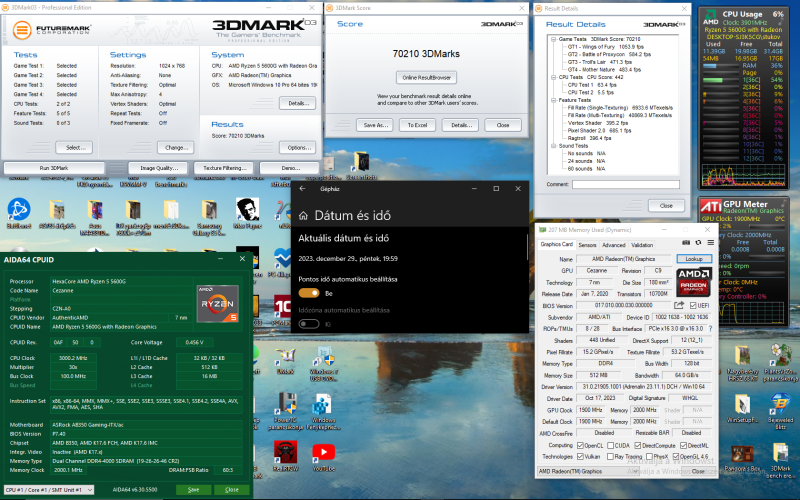Click home icon in Dátum és idő settings
This screenshot has width=800, height=500.
304,215
